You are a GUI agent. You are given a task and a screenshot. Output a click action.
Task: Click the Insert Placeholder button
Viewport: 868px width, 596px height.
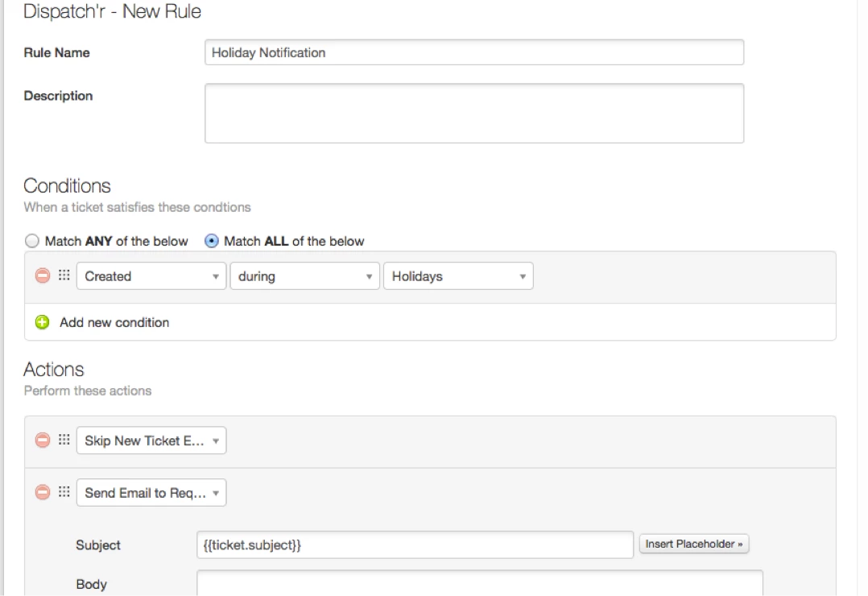pos(693,544)
